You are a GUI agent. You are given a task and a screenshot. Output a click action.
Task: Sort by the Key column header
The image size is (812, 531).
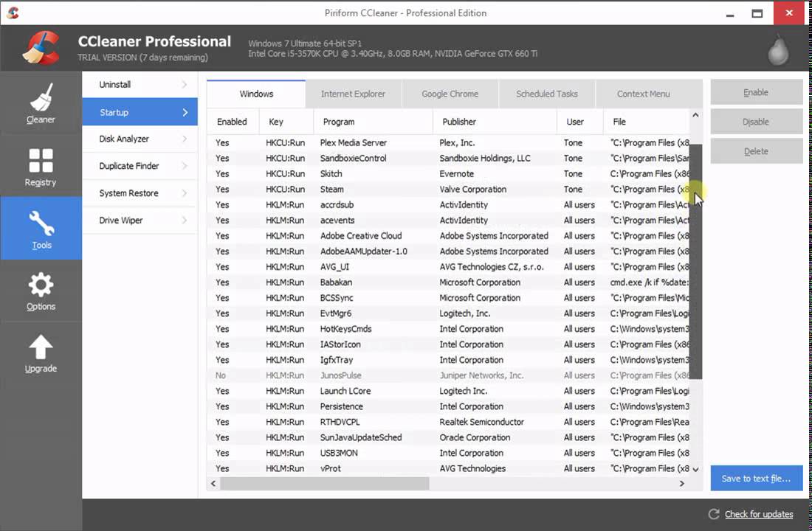pyautogui.click(x=286, y=122)
